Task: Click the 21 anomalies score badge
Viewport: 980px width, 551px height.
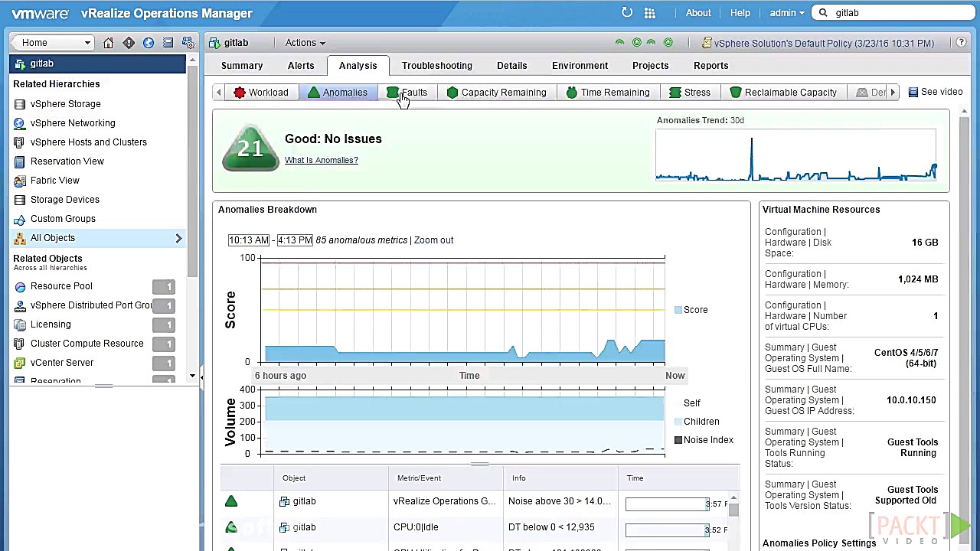Action: [250, 148]
